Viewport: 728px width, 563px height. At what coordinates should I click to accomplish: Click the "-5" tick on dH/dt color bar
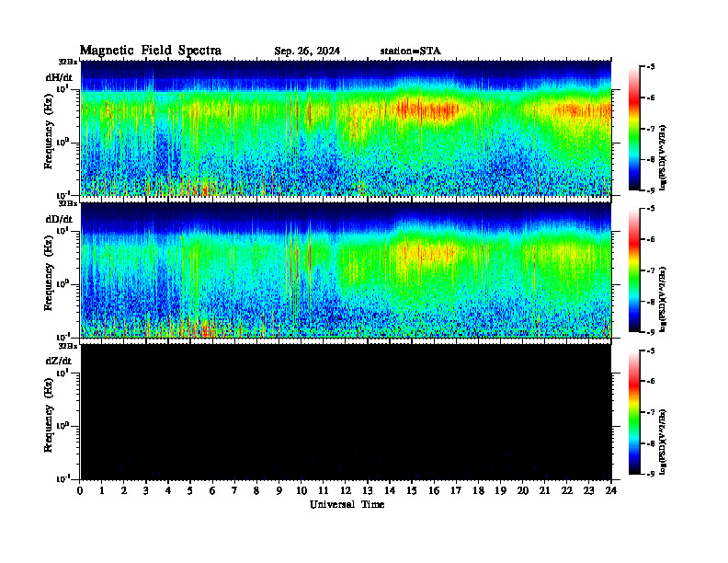pyautogui.click(x=651, y=67)
